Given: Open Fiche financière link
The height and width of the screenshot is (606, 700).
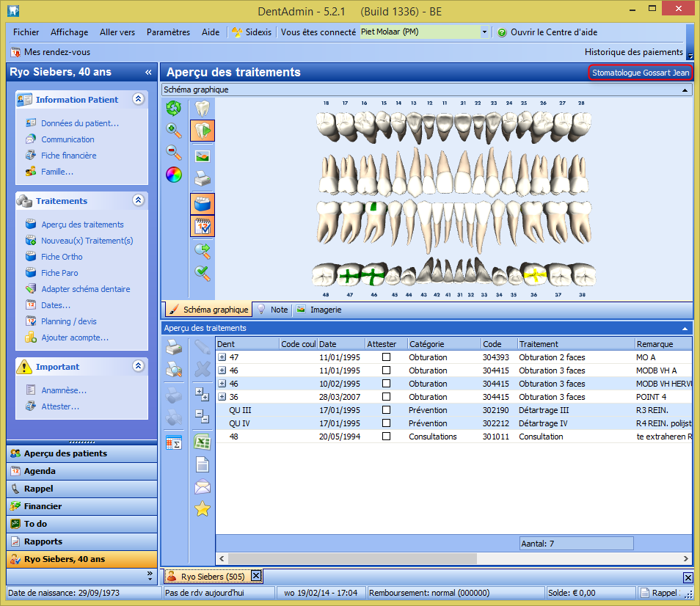Looking at the screenshot, I should pyautogui.click(x=68, y=156).
